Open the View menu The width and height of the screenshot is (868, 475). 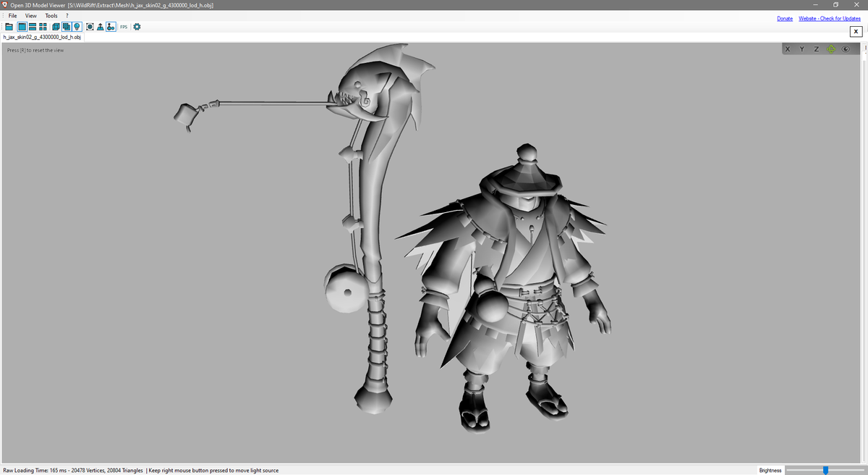pyautogui.click(x=30, y=15)
